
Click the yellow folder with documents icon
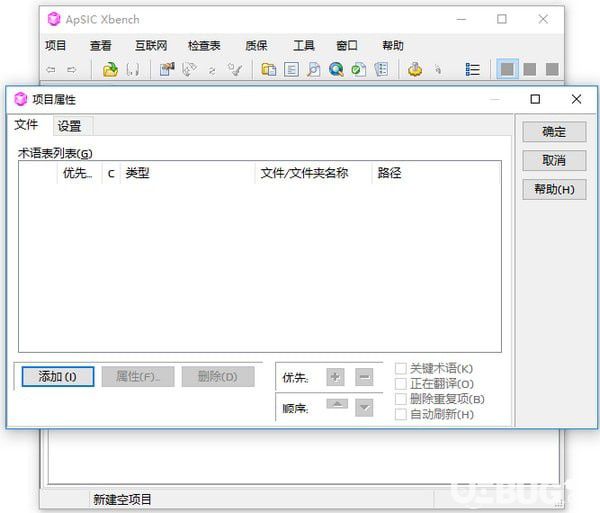point(269,70)
